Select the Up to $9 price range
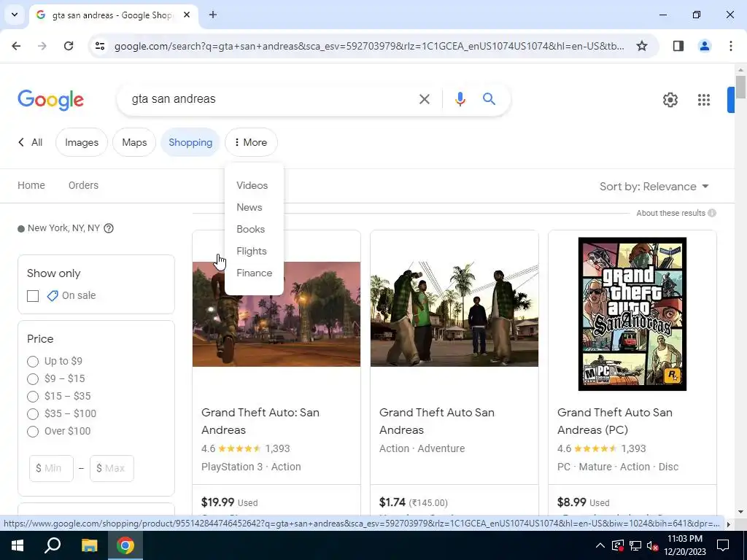Image resolution: width=747 pixels, height=560 pixels. (33, 362)
